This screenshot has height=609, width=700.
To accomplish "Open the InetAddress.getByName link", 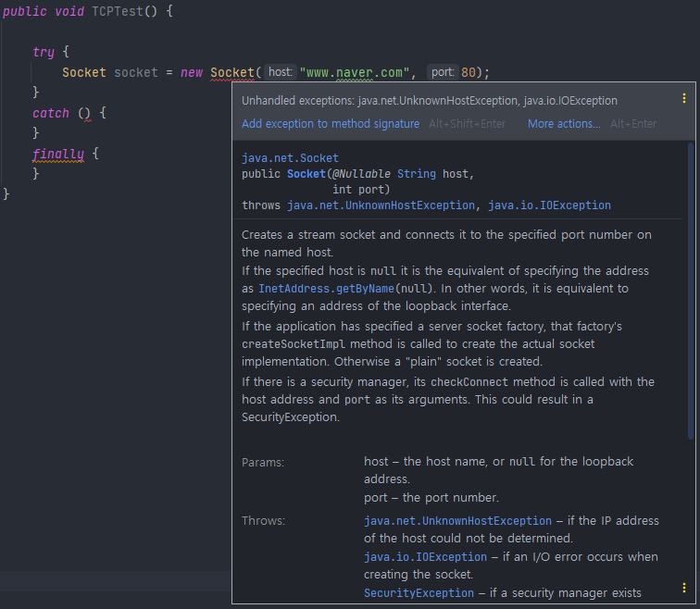I will (x=326, y=289).
